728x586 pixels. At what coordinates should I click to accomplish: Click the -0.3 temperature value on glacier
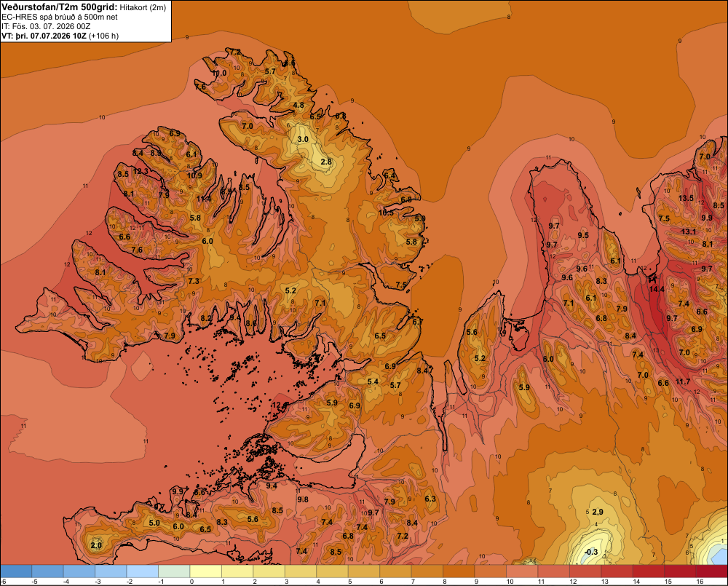tap(591, 552)
